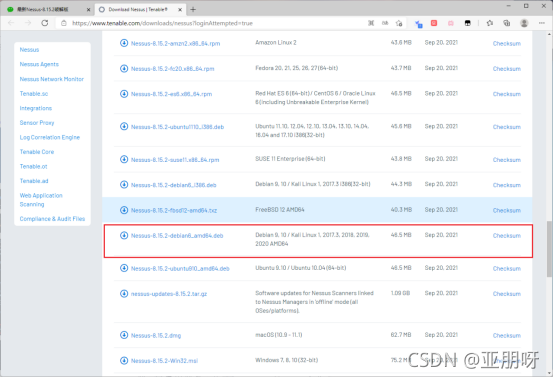Click the scrollbar down arrow
Viewport: 554px width, 378px height.
pos(549,373)
